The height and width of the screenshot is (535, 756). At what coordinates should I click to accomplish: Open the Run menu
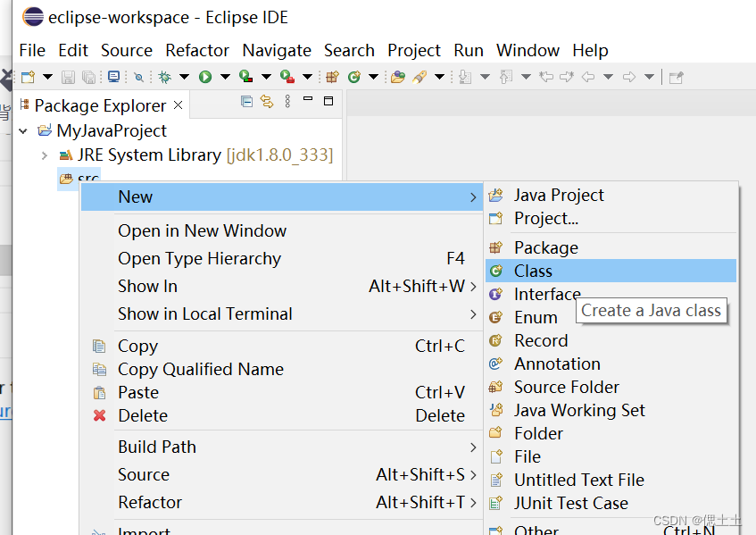469,50
